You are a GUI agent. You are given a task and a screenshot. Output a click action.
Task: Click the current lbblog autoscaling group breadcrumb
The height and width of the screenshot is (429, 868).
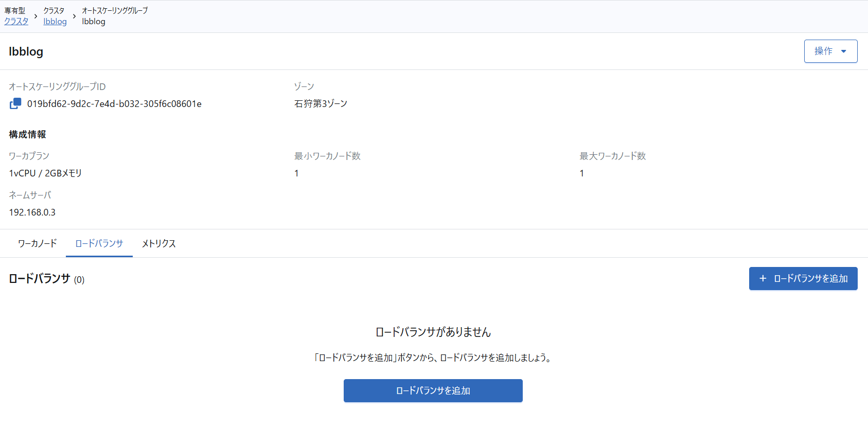pos(94,21)
